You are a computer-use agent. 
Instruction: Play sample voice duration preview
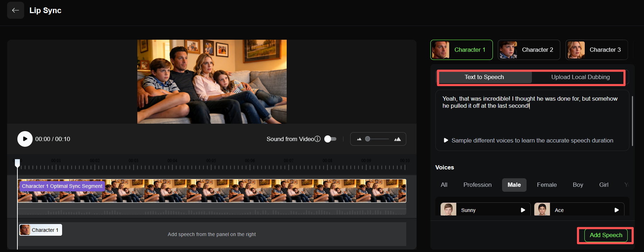[446, 140]
